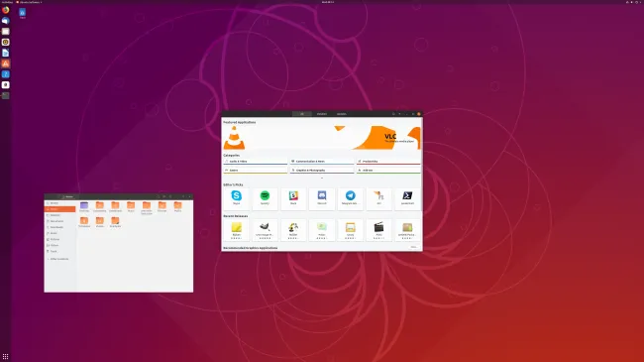Select the Spotify app tile
Viewport: 644px width, 362px height.
265,198
